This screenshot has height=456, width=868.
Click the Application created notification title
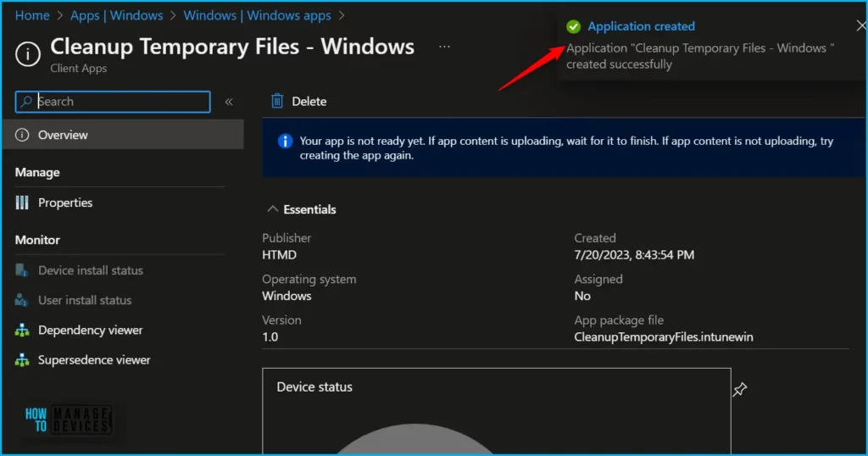(641, 26)
